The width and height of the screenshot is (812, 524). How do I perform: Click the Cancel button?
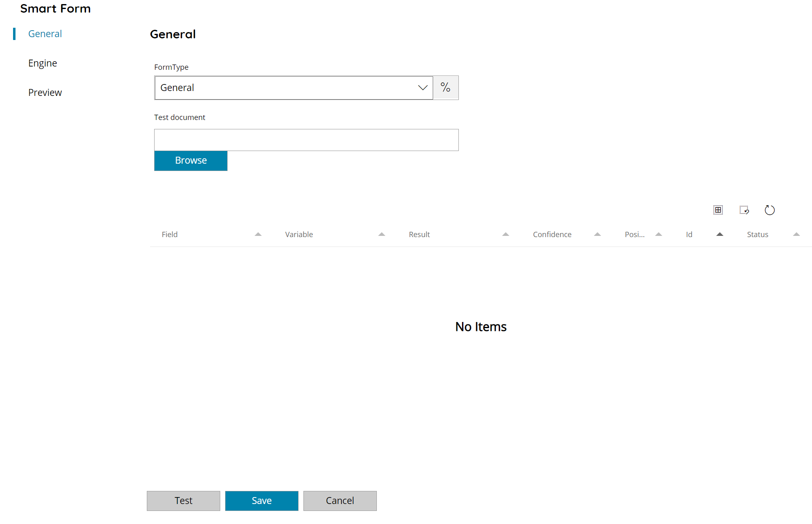point(340,501)
